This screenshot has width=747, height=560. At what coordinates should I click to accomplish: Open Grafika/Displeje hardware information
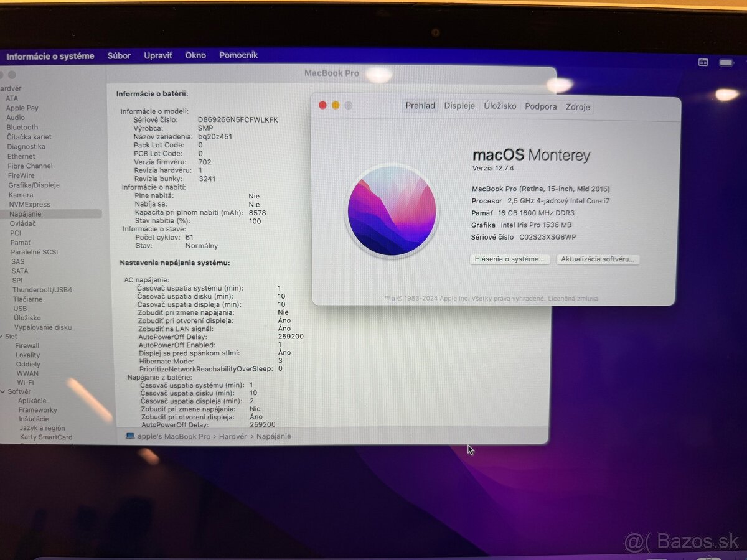point(34,185)
